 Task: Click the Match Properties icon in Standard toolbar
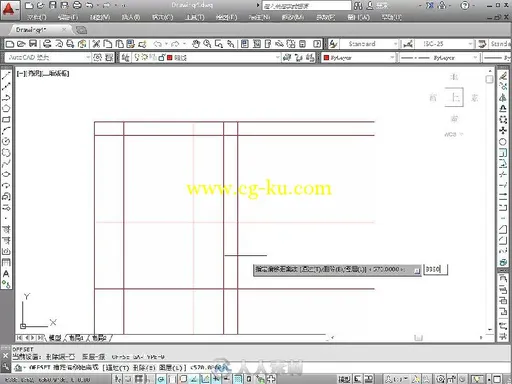point(142,44)
